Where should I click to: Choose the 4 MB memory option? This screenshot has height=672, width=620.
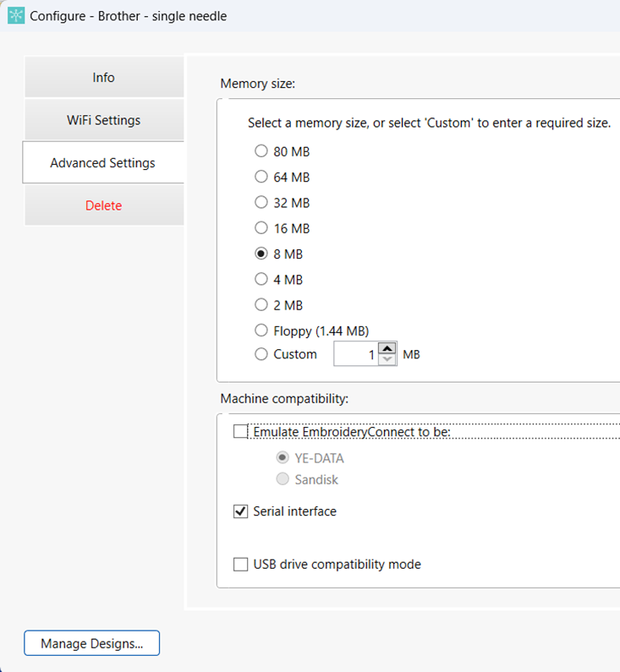coord(261,280)
